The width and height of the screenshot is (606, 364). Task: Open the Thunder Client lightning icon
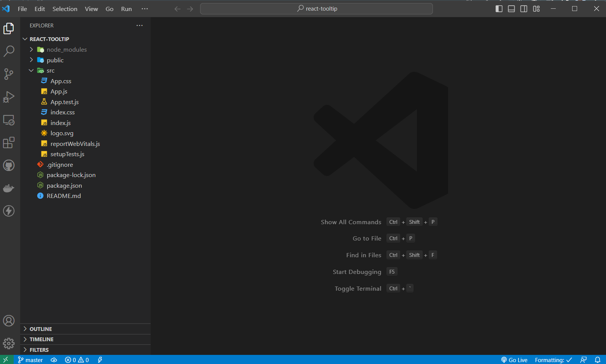(9, 211)
